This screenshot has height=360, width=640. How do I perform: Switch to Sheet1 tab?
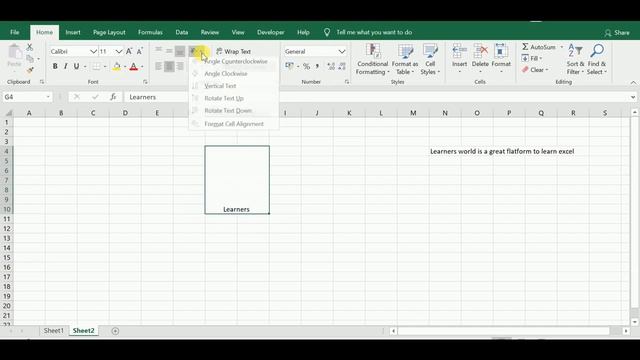pos(53,331)
